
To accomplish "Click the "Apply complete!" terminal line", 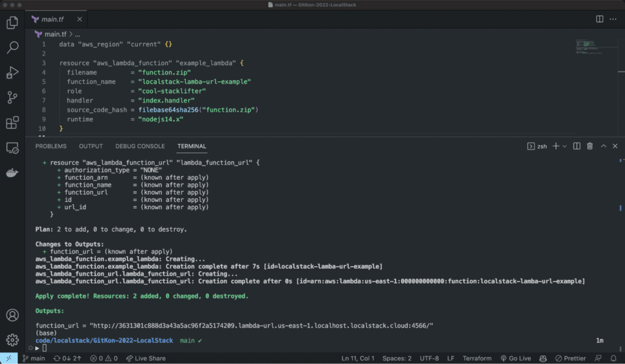I will pyautogui.click(x=142, y=296).
